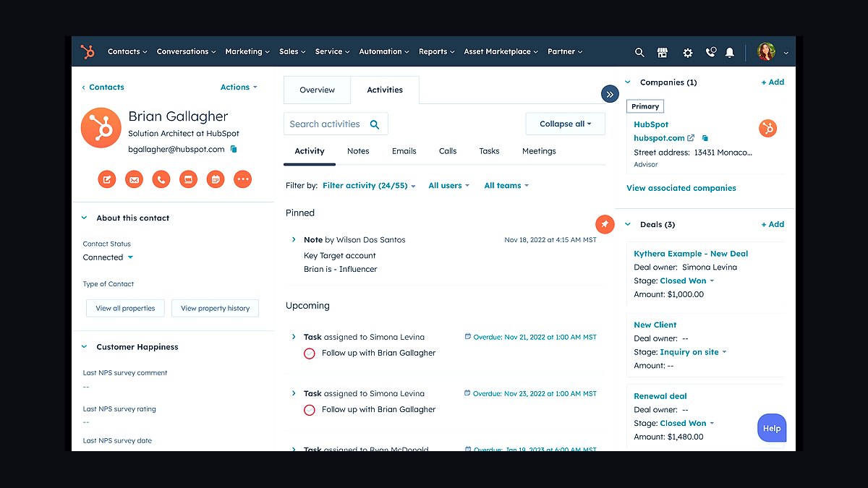Viewport: 868px width, 488px height.
Task: Go back via the Contacts link
Action: [103, 87]
